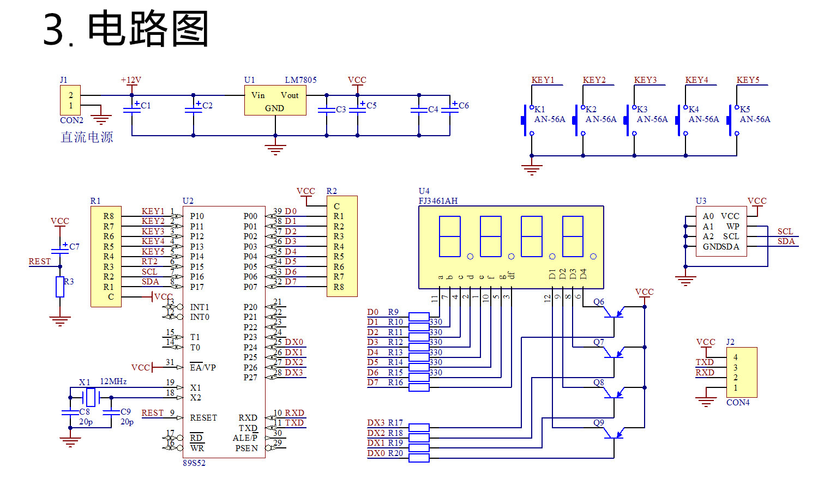Select the K1 push button switch
The height and width of the screenshot is (504, 818).
527,120
